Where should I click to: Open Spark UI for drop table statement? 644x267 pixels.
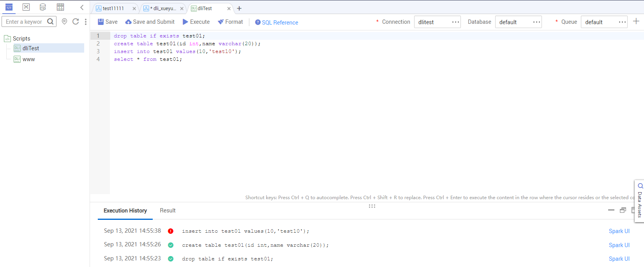click(x=619, y=259)
